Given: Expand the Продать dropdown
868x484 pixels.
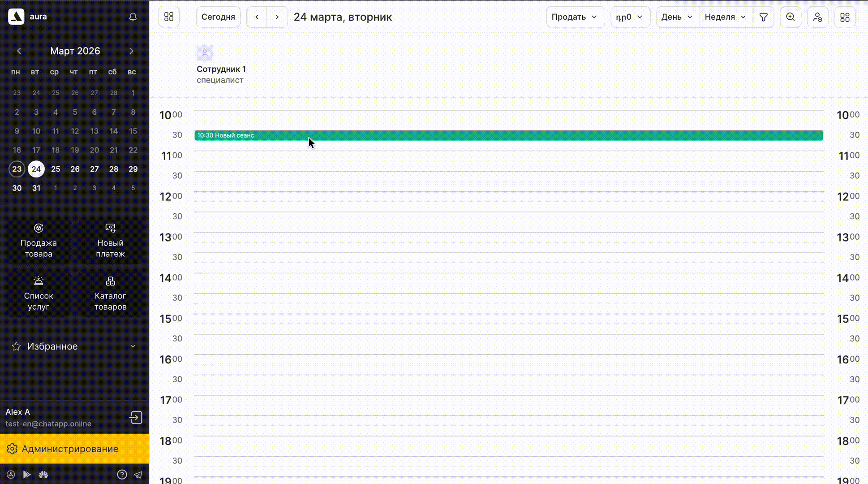Looking at the screenshot, I should click(575, 17).
